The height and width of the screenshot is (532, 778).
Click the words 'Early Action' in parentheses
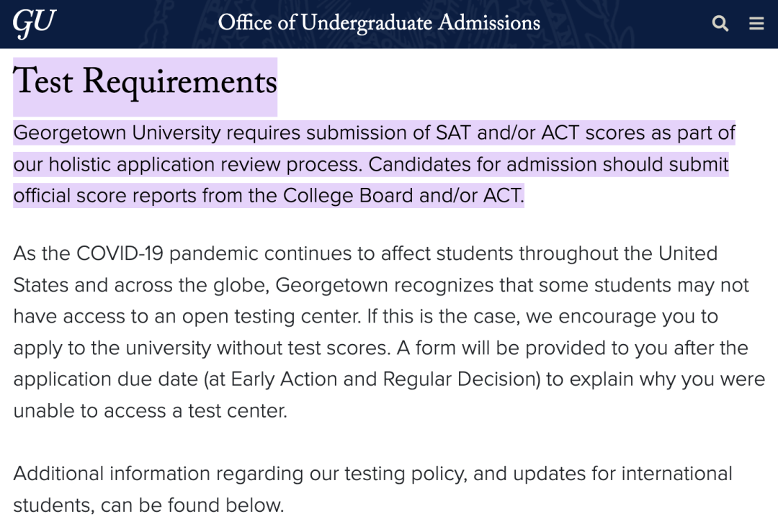[x=284, y=379]
